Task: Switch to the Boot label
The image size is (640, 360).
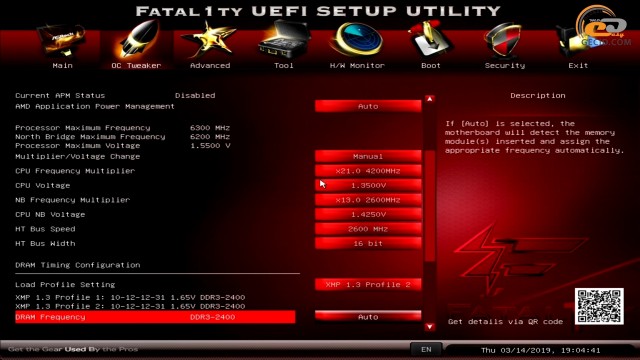Action: click(x=431, y=65)
